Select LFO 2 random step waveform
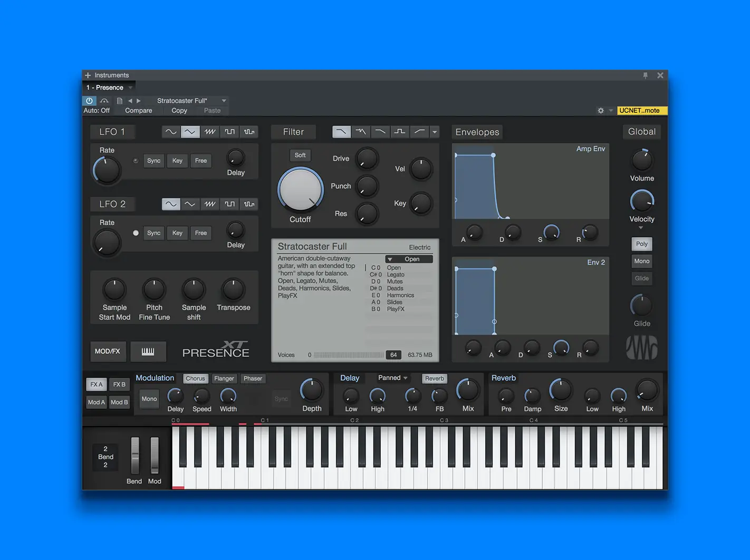 pyautogui.click(x=249, y=204)
